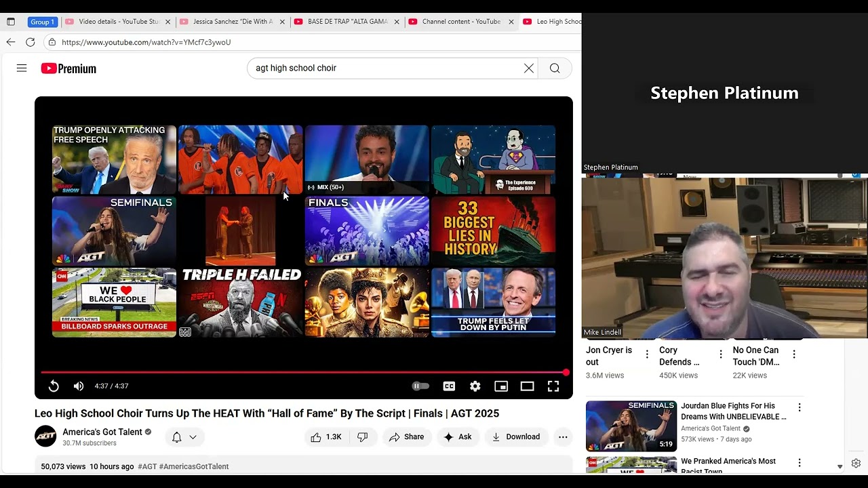Viewport: 868px width, 488px height.
Task: Go to YouTube Premium home logo
Action: [x=68, y=68]
